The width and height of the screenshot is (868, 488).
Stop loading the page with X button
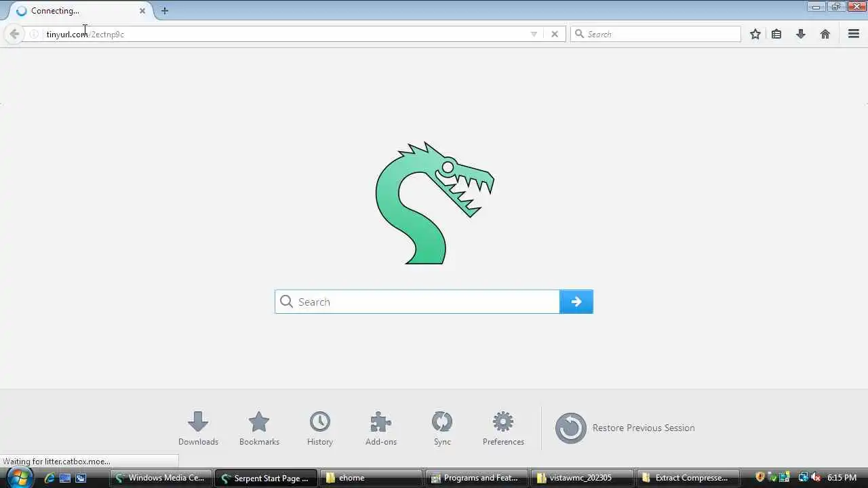[555, 34]
